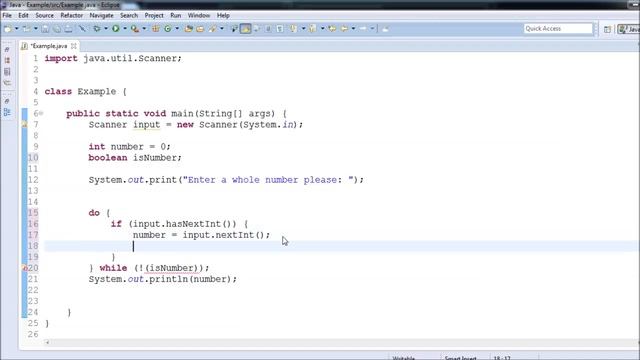Click the underlined input variable on line 7
The image size is (640, 360).
click(147, 125)
